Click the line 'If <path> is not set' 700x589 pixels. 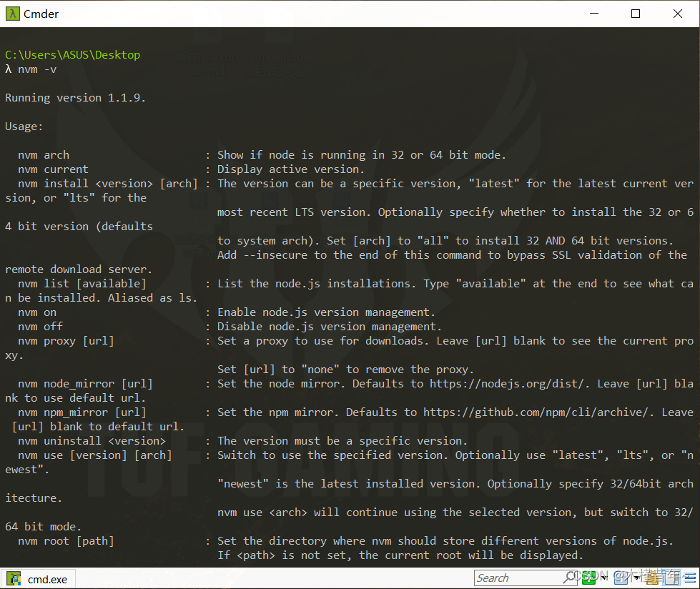(400, 555)
